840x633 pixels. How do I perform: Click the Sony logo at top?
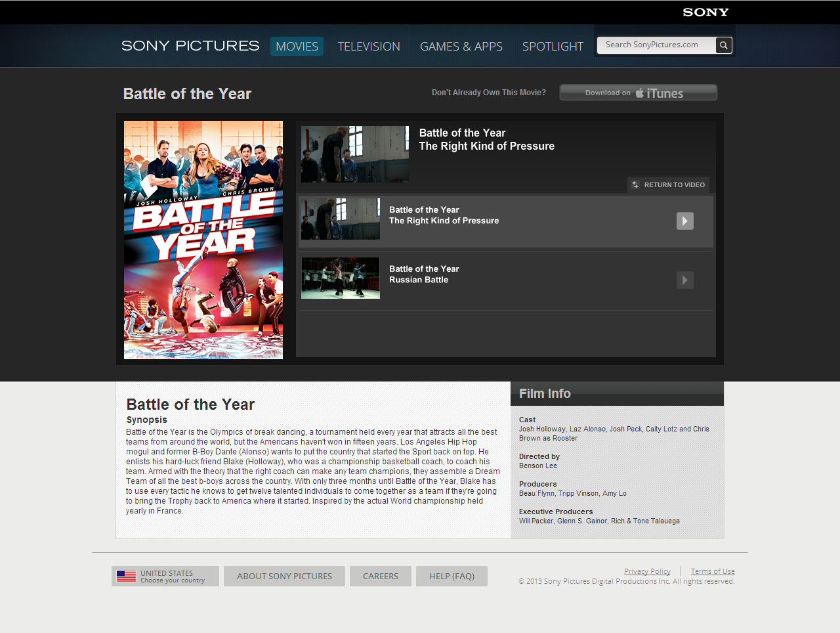[705, 12]
